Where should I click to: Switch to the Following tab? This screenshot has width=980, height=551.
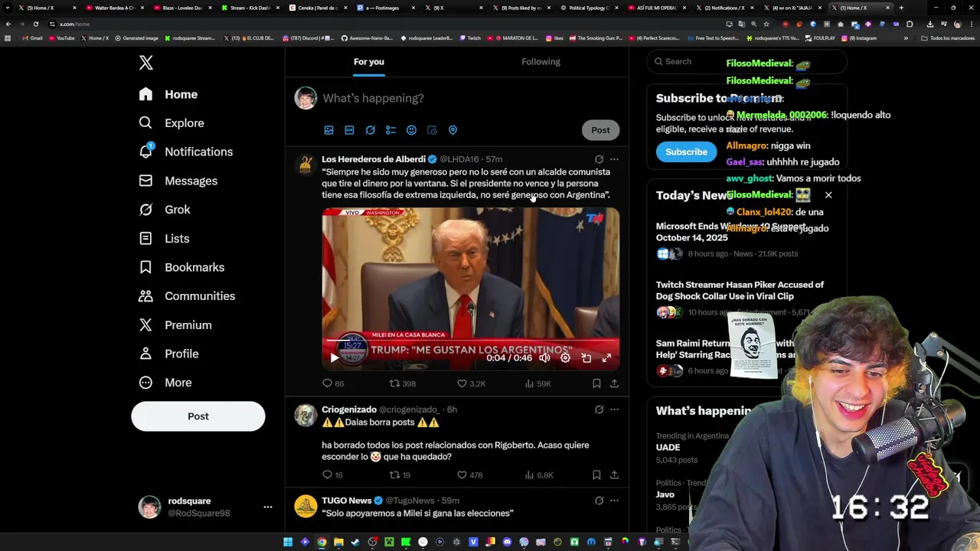point(541,61)
